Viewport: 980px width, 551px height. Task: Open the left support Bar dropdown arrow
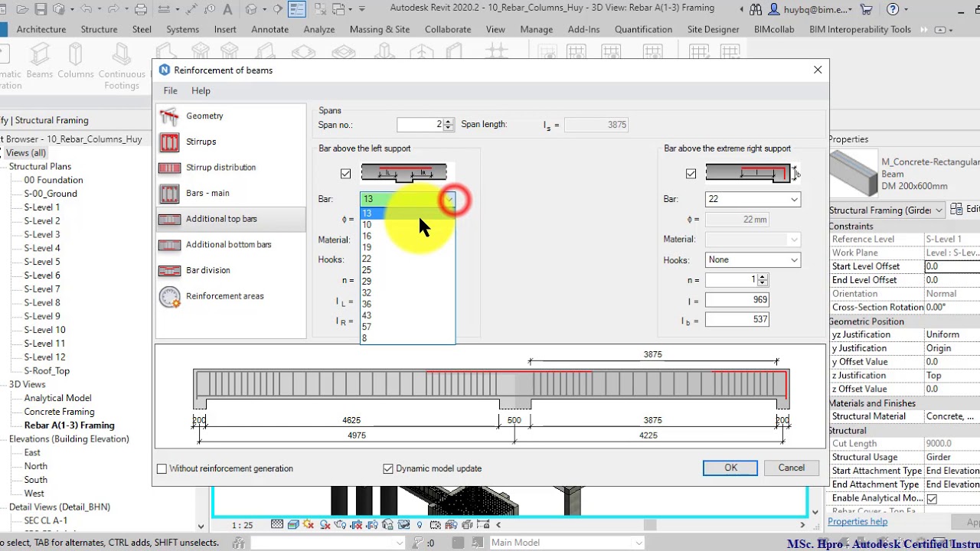(x=450, y=200)
